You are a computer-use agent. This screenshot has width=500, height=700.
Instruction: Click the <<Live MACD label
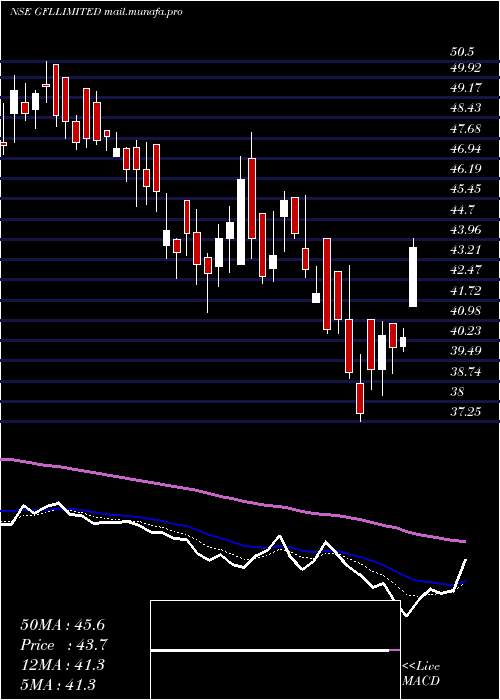coord(421,673)
